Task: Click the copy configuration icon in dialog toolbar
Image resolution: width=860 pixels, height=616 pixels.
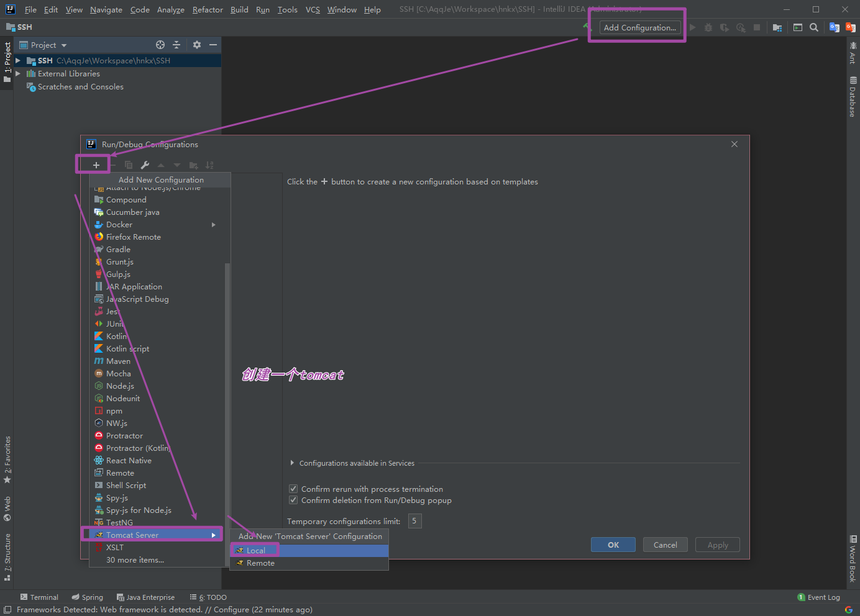Action: [129, 165]
